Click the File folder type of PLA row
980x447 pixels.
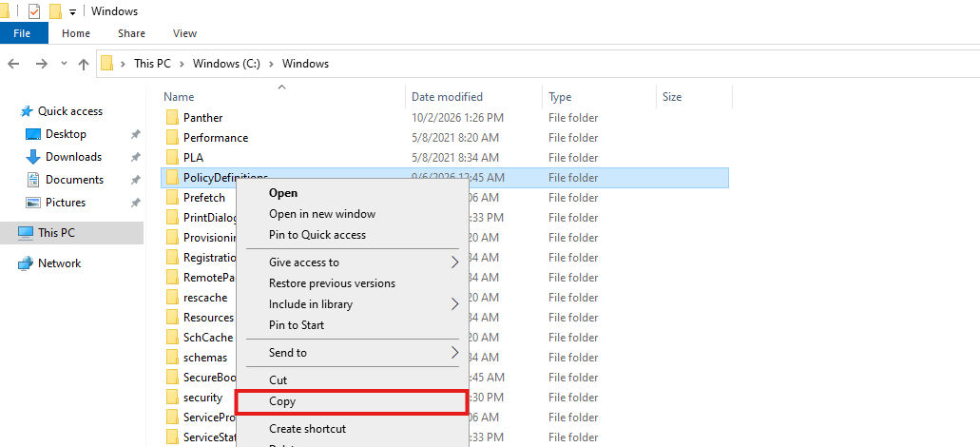click(573, 158)
